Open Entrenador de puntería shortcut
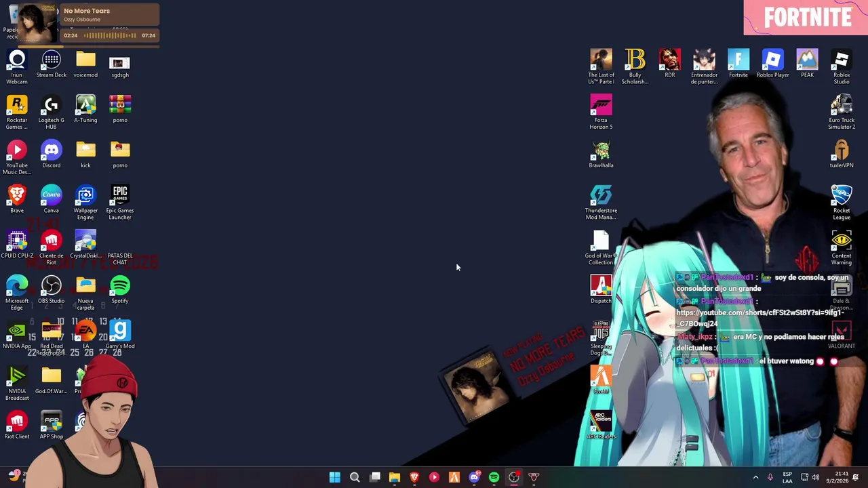868x488 pixels. (704, 66)
